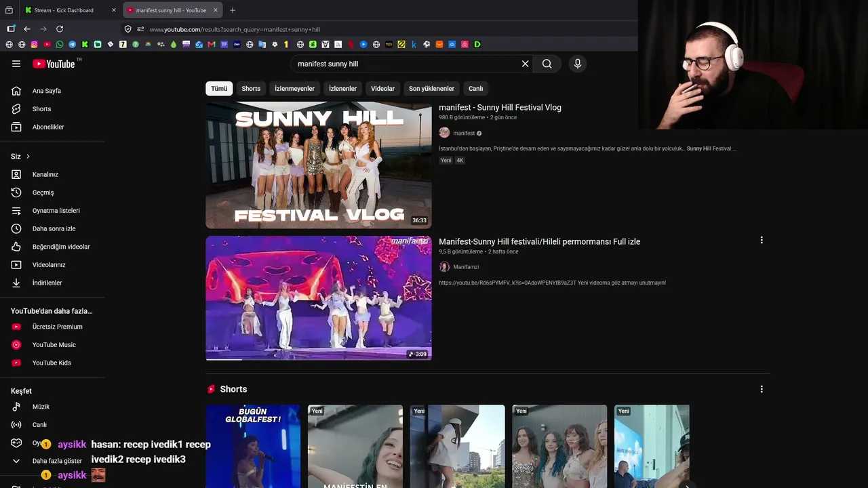
Task: Select the Shorts filter chip
Action: pyautogui.click(x=251, y=89)
